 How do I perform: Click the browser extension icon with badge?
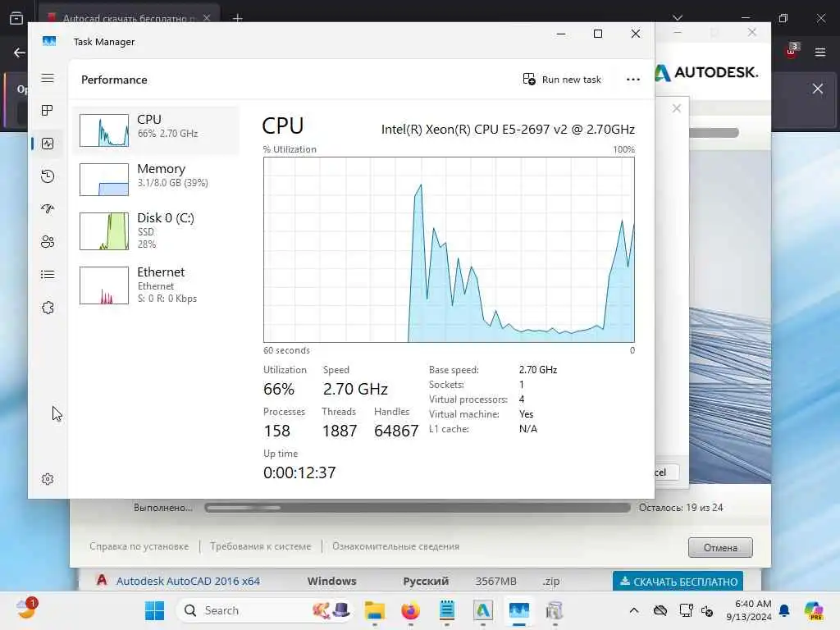tap(792, 51)
